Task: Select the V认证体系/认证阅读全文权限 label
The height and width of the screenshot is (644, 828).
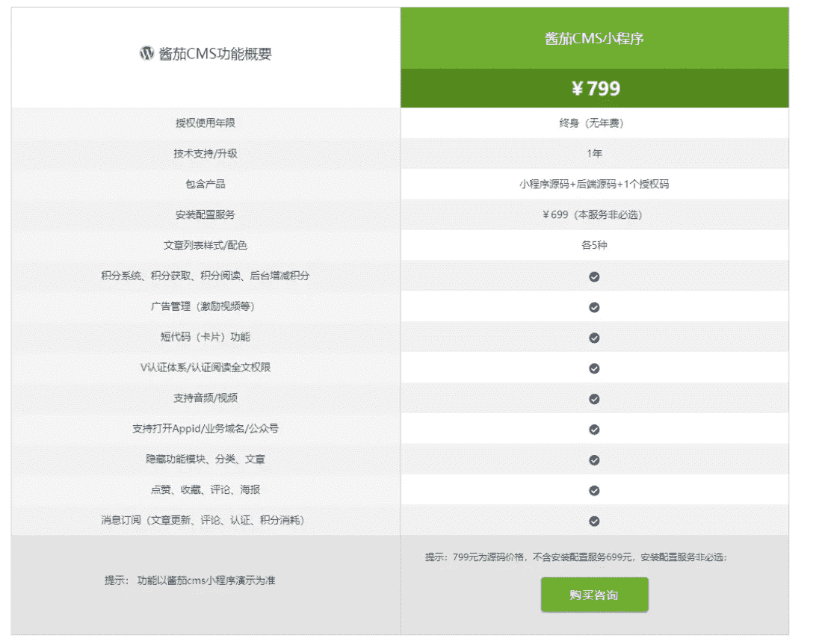Action: [206, 368]
